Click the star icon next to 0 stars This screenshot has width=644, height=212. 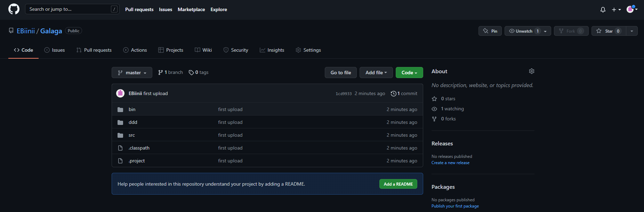(x=434, y=99)
